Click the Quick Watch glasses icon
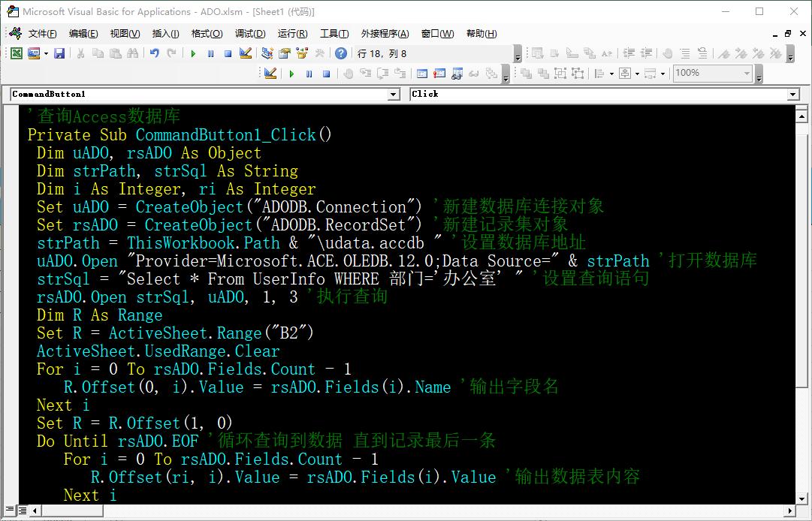This screenshot has height=521, width=812. (474, 74)
